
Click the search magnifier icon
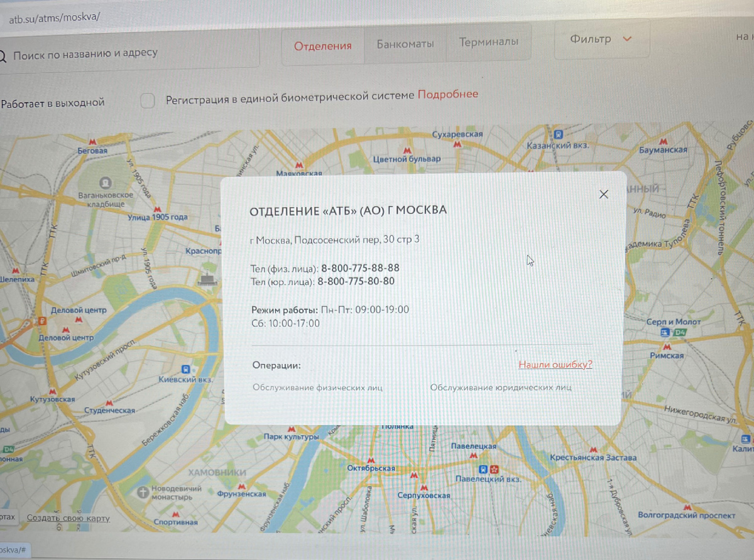click(x=3, y=55)
